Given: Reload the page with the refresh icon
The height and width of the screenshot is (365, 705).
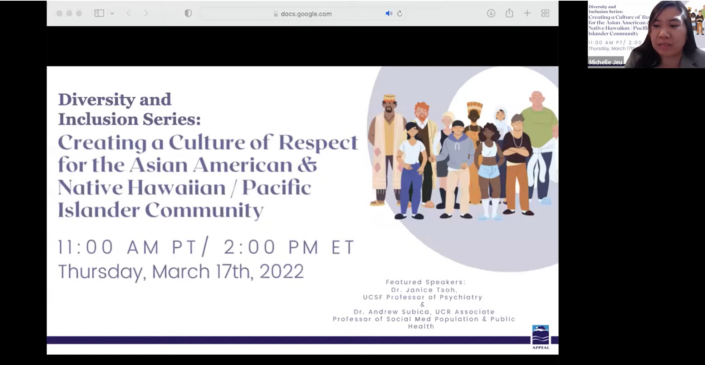Looking at the screenshot, I should pos(399,13).
